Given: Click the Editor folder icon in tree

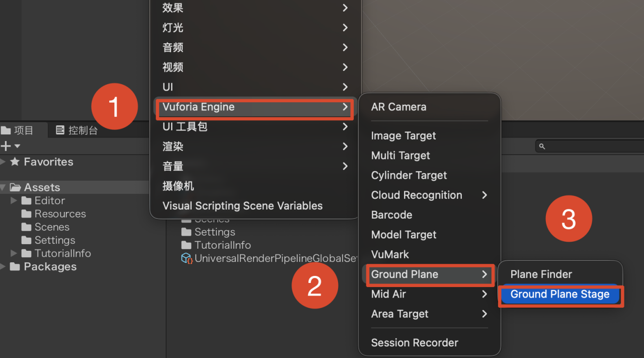Looking at the screenshot, I should (27, 200).
